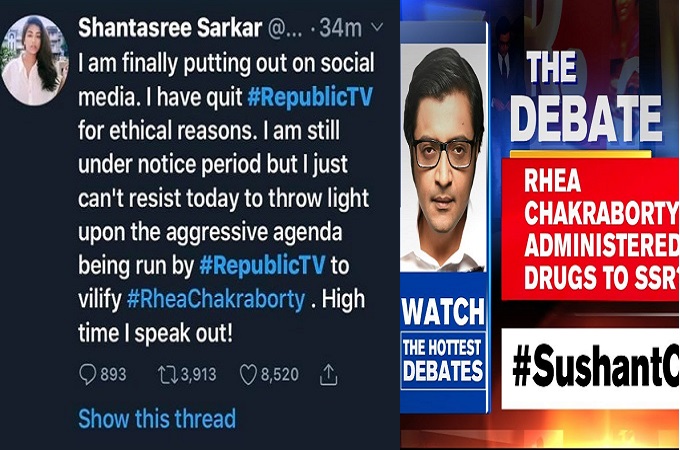Click the Shantasree Sarkar display name
680x450 pixels.
(170, 28)
